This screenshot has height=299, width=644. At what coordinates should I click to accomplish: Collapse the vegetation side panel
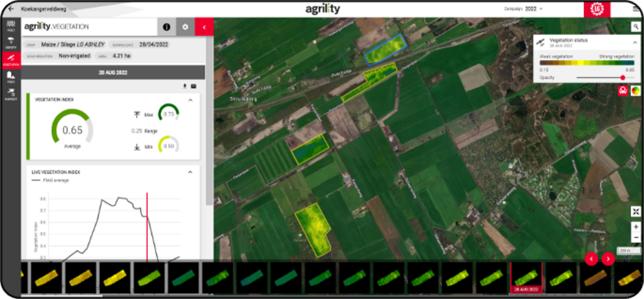[204, 27]
